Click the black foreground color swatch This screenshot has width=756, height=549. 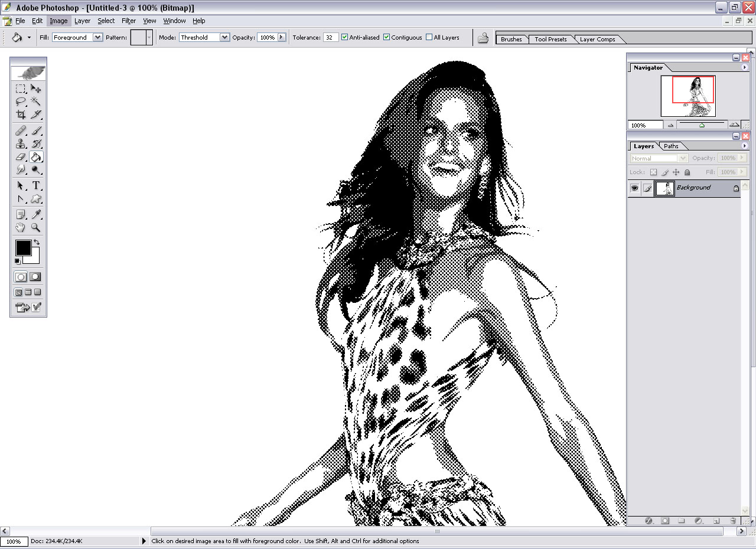(x=23, y=248)
